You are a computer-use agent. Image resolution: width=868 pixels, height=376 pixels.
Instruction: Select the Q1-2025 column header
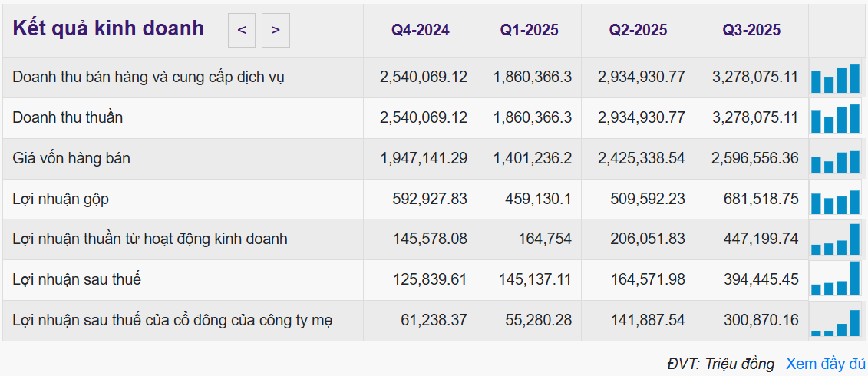(x=530, y=31)
